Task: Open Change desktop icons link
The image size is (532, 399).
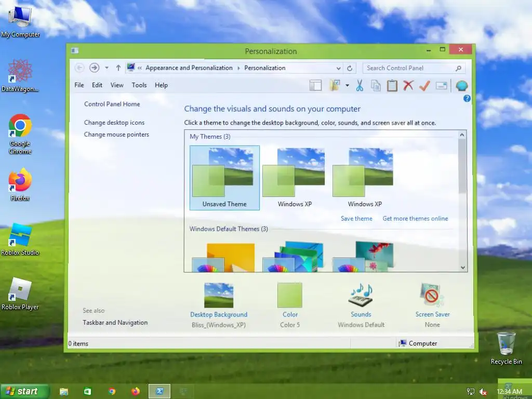Action: point(114,123)
